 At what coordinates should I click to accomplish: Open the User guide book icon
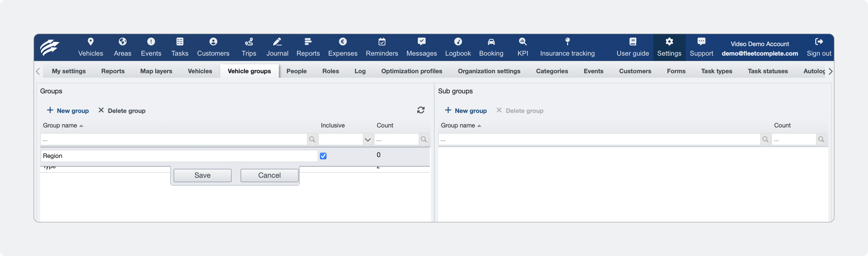click(x=632, y=41)
